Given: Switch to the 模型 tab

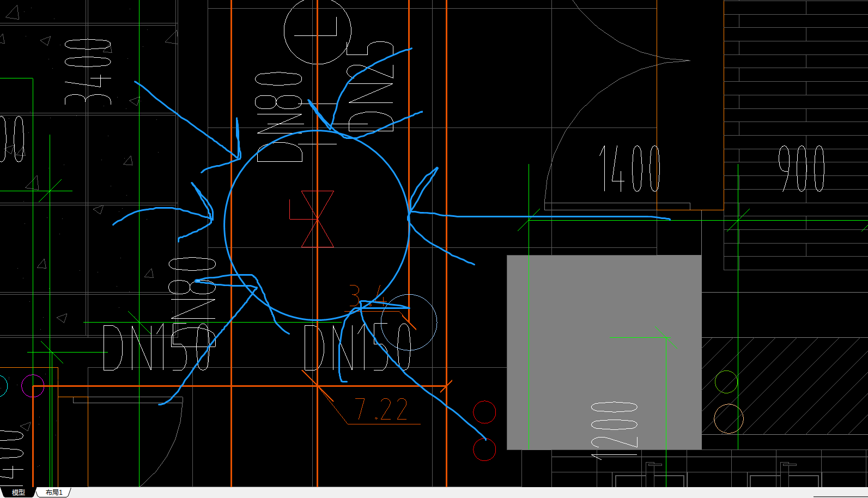Looking at the screenshot, I should (18, 493).
